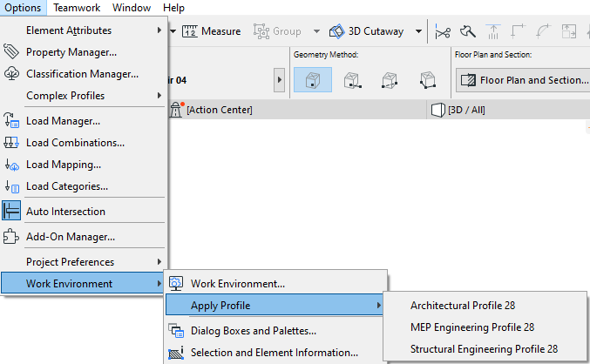Select the second Geometry Method option

click(x=352, y=80)
